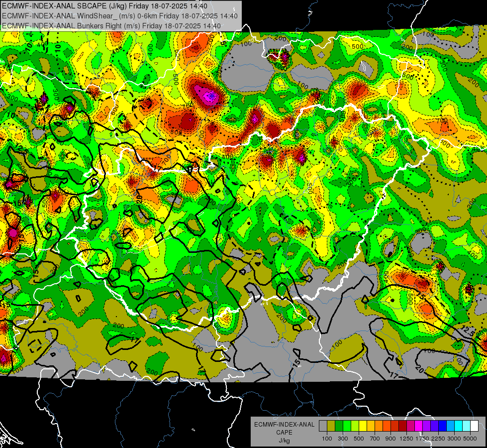Pick the olive legend swatch
The image size is (487, 448).
click(331, 426)
